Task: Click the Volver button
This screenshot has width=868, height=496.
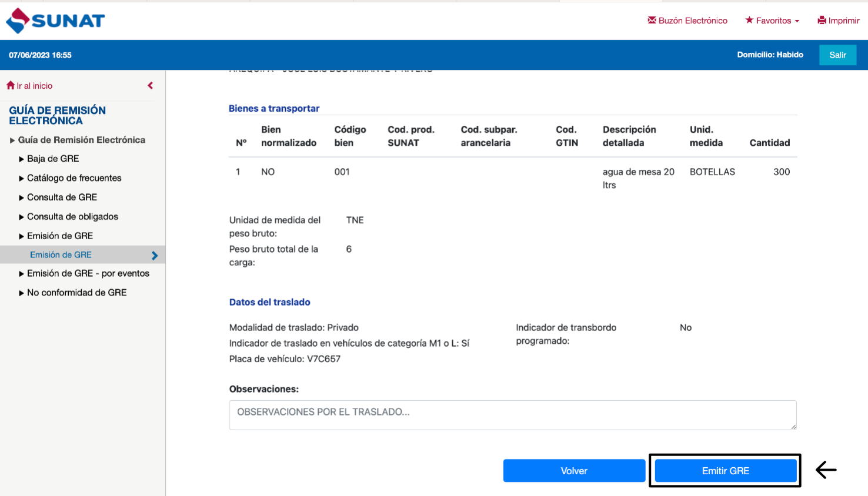Action: [x=574, y=471]
